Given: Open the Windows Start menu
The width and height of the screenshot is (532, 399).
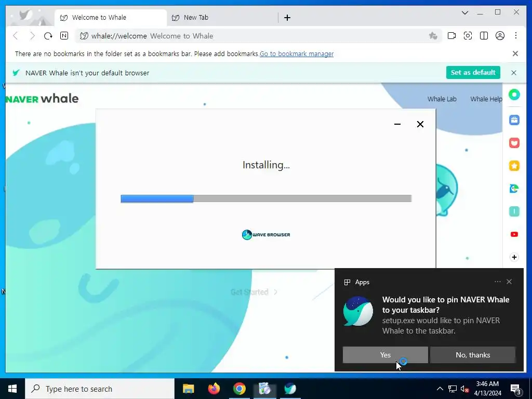Looking at the screenshot, I should coord(12,389).
